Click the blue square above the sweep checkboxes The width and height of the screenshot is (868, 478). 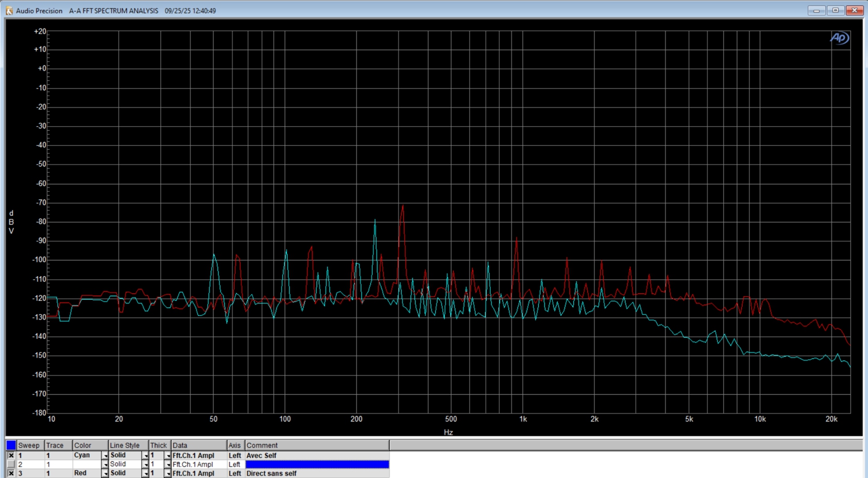[11, 445]
